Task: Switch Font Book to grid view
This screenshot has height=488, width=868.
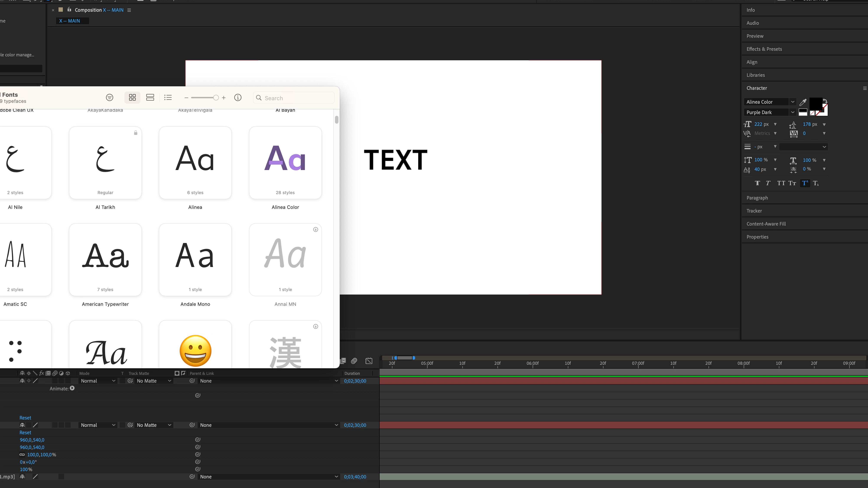Action: (132, 97)
